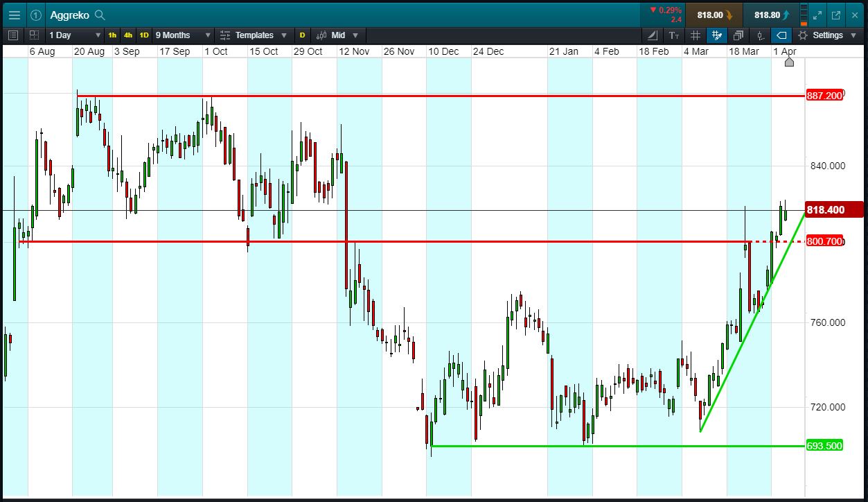Select the 887.200 resistance price label
The height and width of the screenshot is (502, 868).
(x=824, y=96)
